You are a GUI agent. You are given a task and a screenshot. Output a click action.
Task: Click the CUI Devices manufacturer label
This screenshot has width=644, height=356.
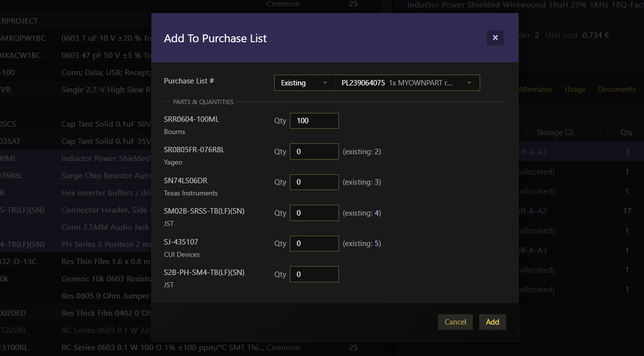pos(182,254)
